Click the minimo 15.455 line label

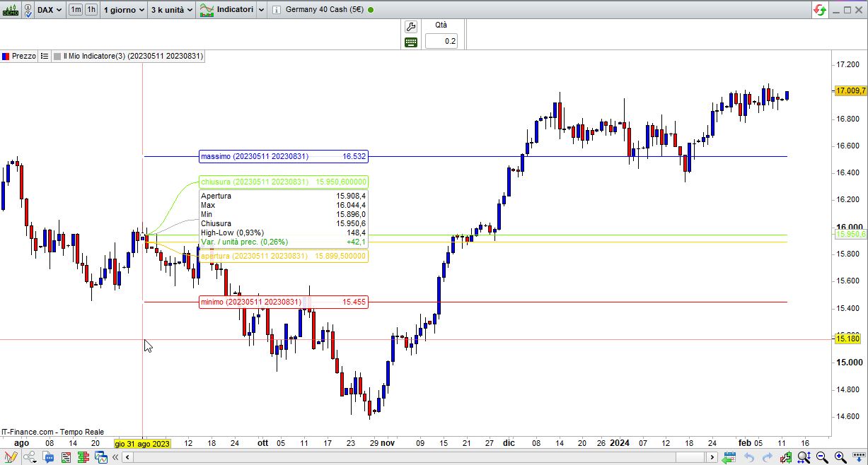283,302
